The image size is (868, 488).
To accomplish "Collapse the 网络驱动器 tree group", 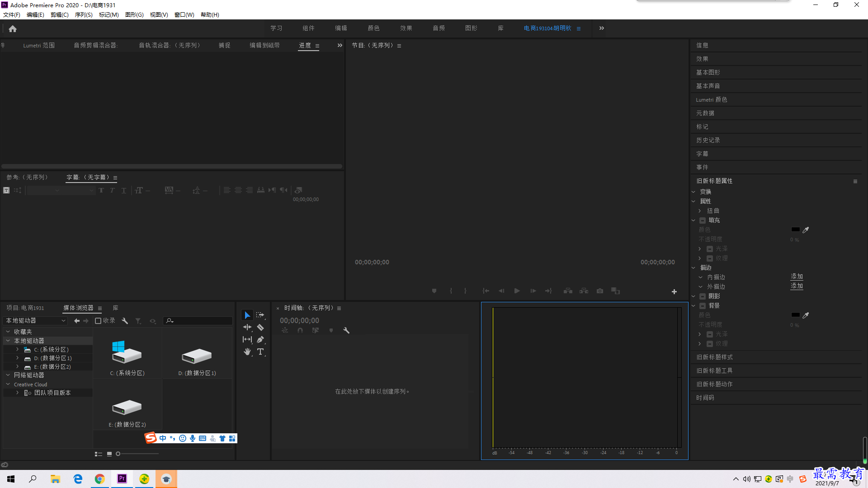I will (x=8, y=375).
